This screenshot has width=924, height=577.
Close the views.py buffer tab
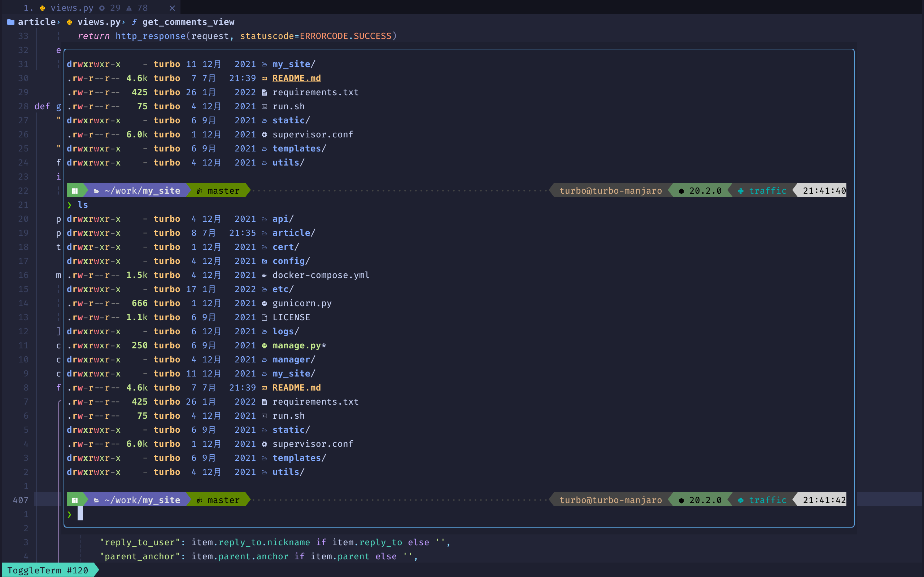[172, 8]
